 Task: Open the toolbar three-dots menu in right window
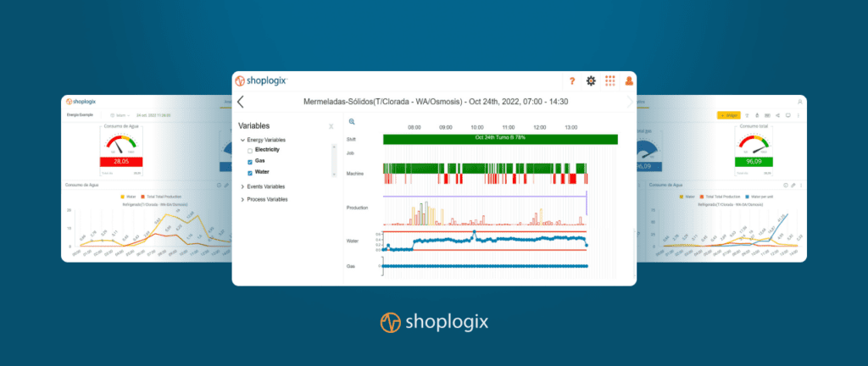(x=798, y=115)
